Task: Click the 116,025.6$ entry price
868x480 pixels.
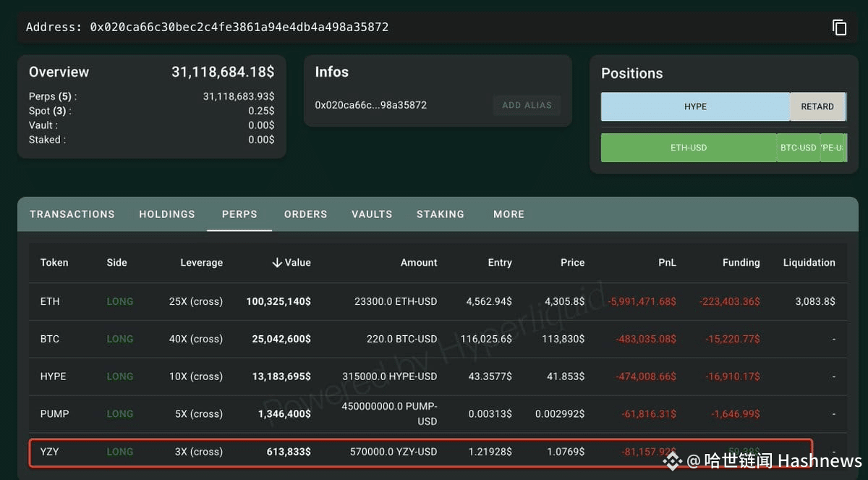Action: (486, 339)
